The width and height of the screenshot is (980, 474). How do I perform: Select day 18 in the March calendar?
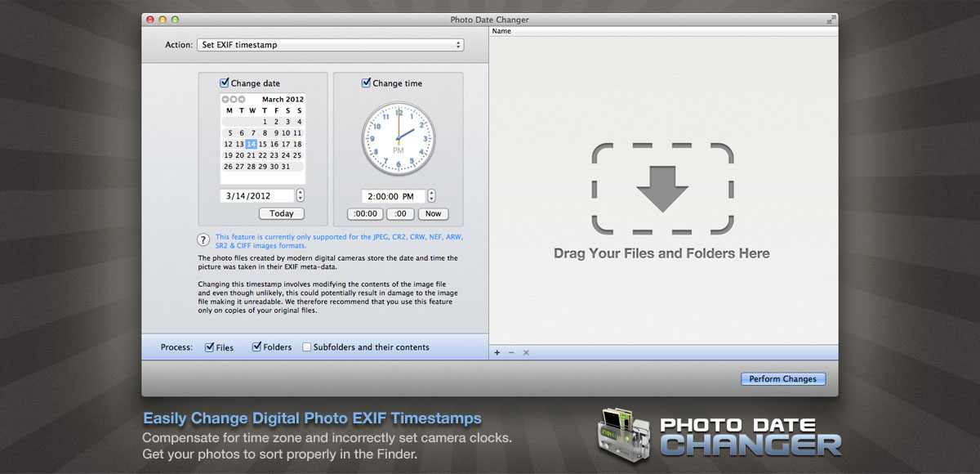click(298, 144)
